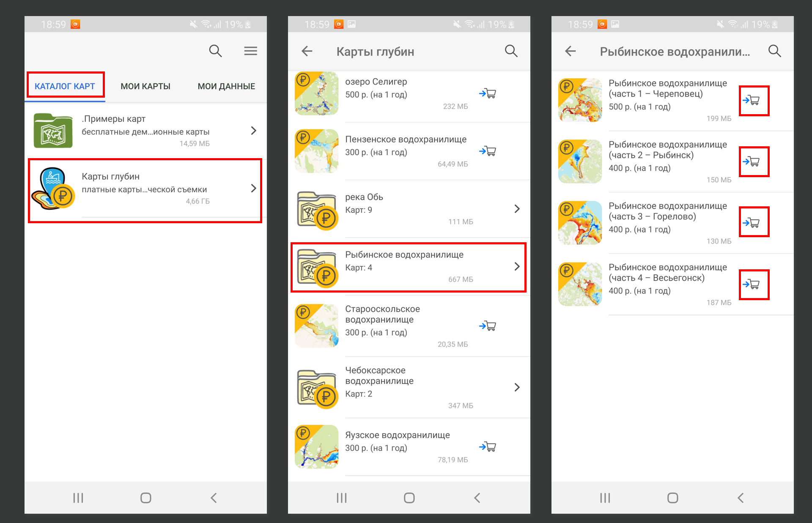Tap the cart icon for Пензенское водохранилище
The height and width of the screenshot is (523, 812).
click(x=488, y=151)
